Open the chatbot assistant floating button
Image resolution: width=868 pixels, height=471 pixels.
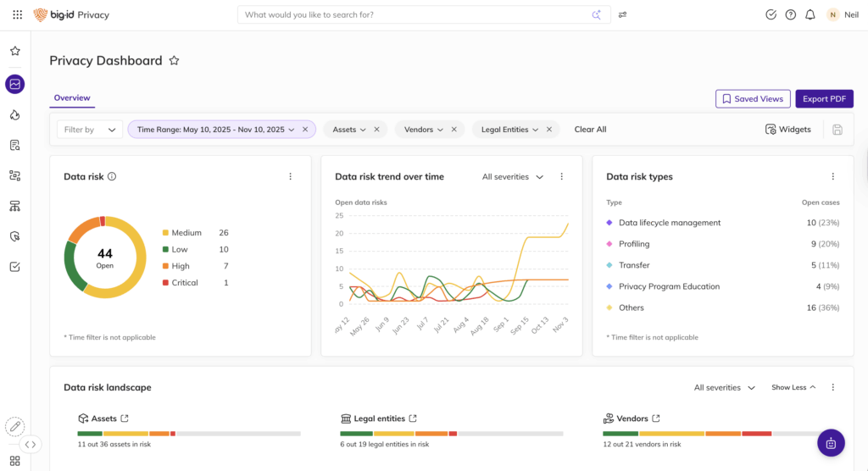point(830,442)
